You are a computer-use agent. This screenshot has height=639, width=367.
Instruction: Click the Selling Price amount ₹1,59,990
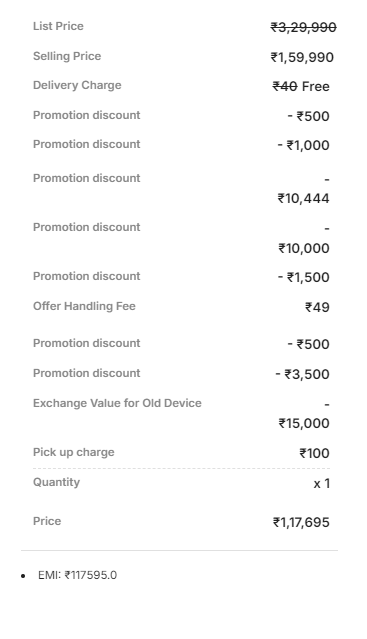(x=302, y=57)
